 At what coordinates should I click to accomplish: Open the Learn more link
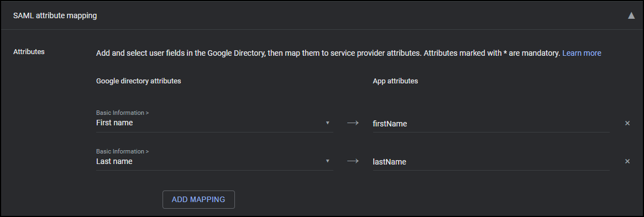click(582, 54)
